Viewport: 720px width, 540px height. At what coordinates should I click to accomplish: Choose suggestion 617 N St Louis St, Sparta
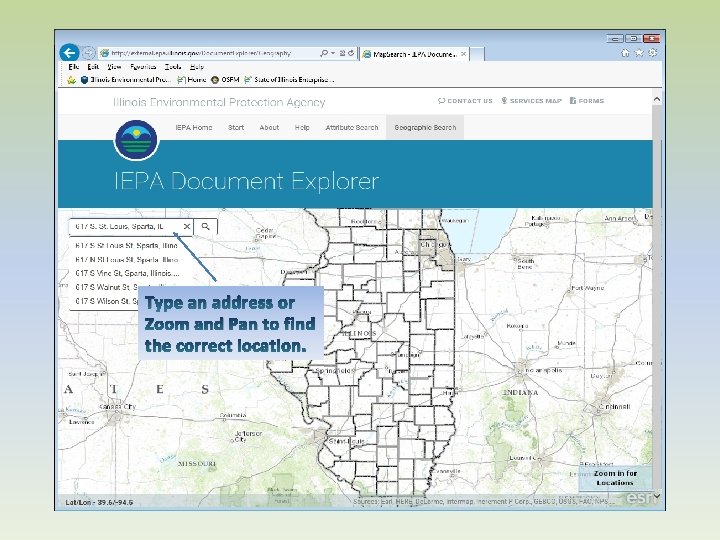[x=127, y=260]
